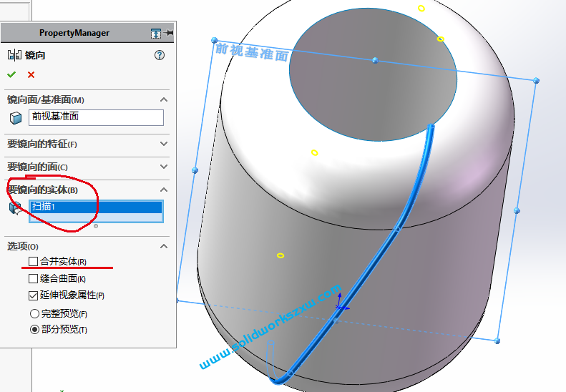Cancel mirror with the red X
566x392 pixels.
tap(31, 74)
